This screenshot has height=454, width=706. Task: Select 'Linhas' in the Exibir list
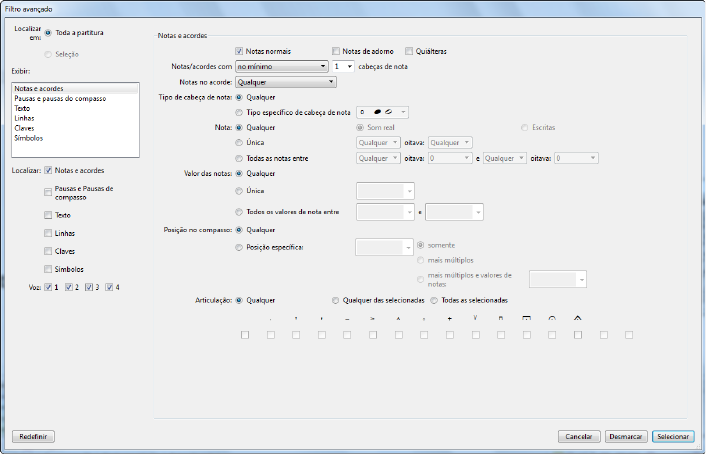[75, 118]
